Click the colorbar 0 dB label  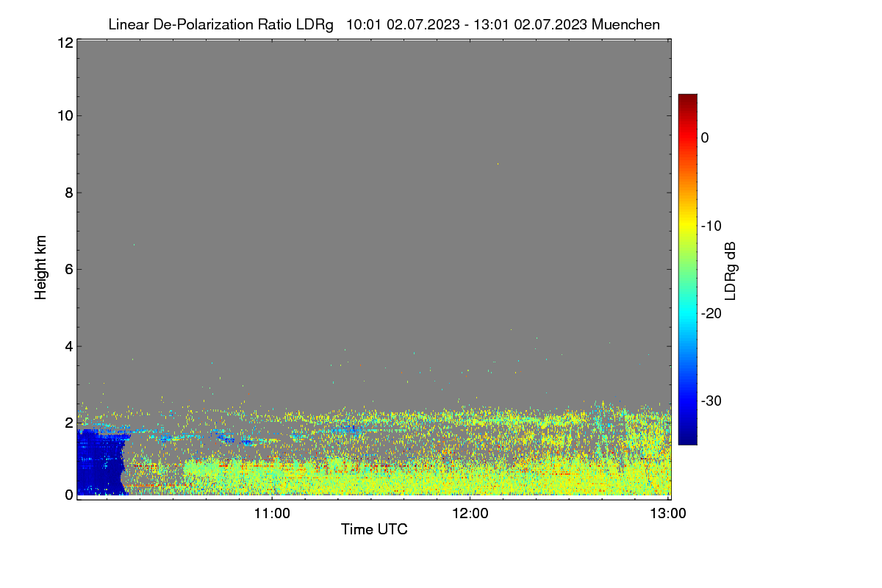tap(705, 138)
